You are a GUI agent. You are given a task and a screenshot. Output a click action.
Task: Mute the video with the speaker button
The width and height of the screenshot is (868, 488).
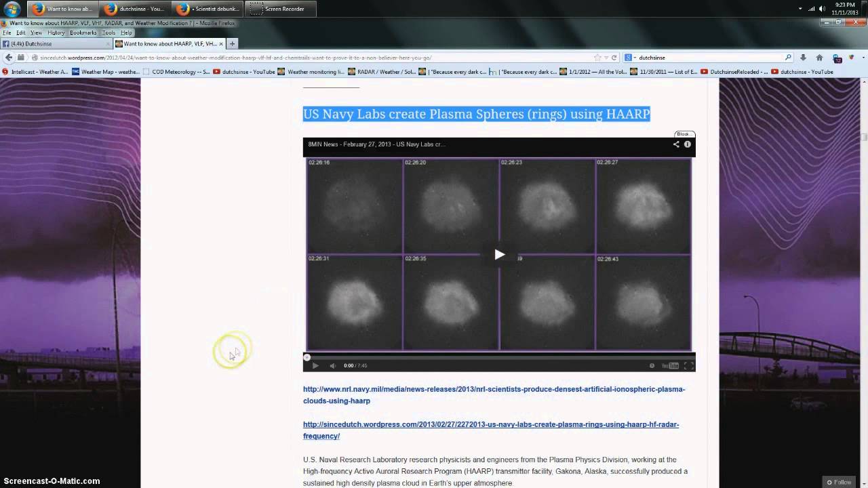(x=332, y=365)
